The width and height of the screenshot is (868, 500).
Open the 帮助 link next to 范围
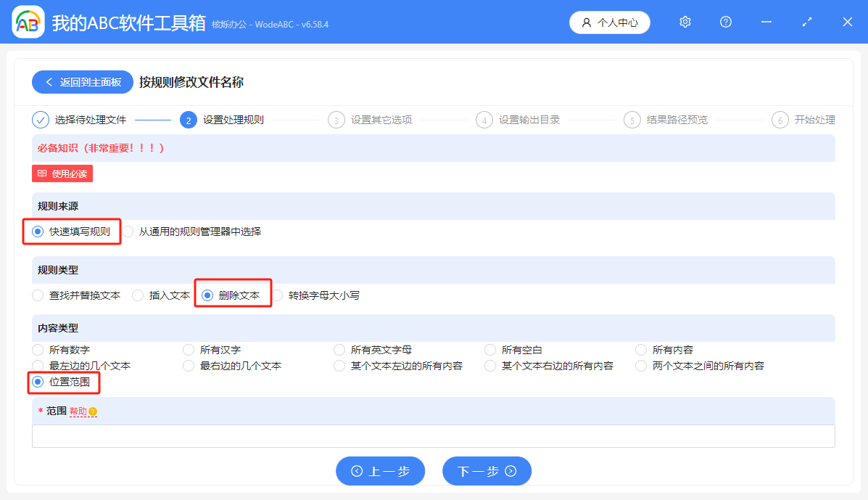[x=77, y=411]
